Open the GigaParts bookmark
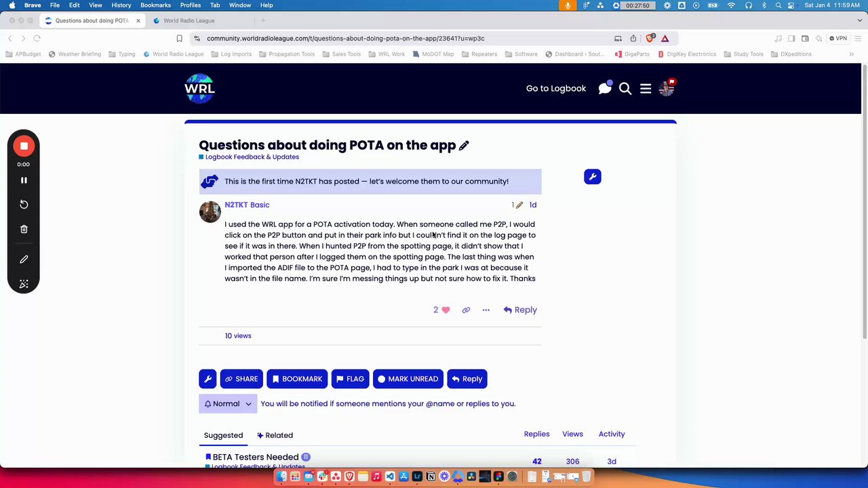868x488 pixels. [x=632, y=54]
